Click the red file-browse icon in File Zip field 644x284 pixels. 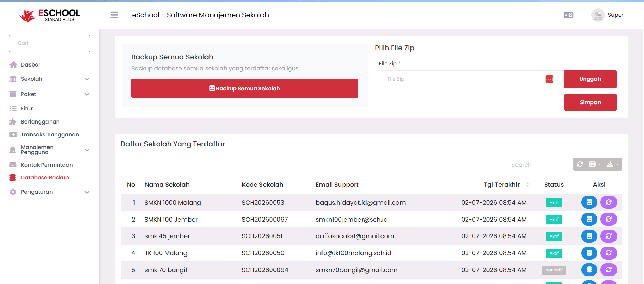549,79
